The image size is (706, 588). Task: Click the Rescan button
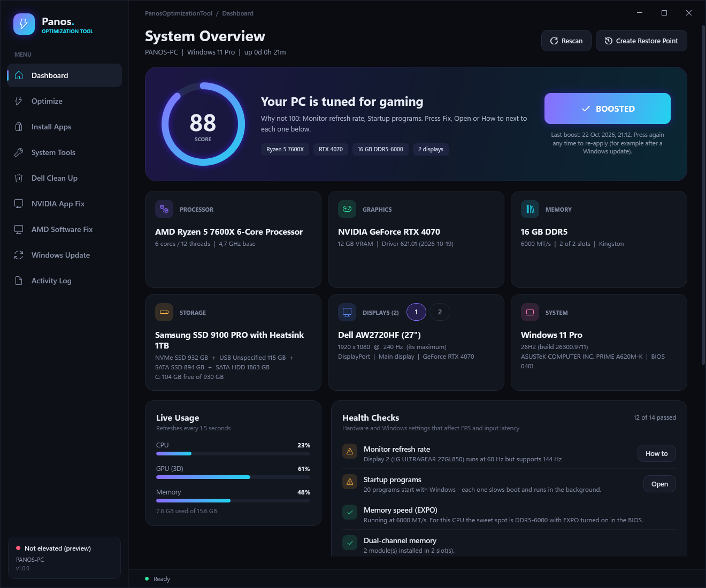tap(566, 41)
